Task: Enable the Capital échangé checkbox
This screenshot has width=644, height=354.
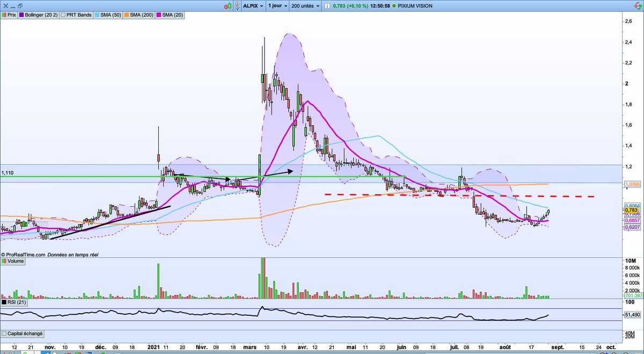Action: pyautogui.click(x=4, y=333)
